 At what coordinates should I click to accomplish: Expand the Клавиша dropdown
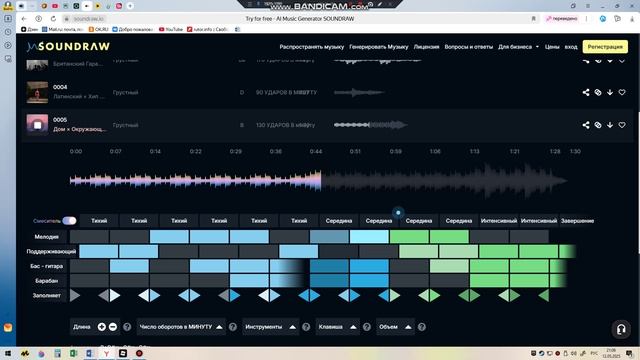[338, 327]
